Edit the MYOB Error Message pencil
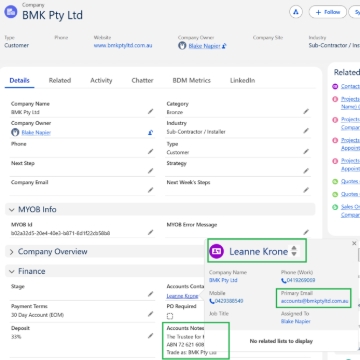 tap(306, 232)
